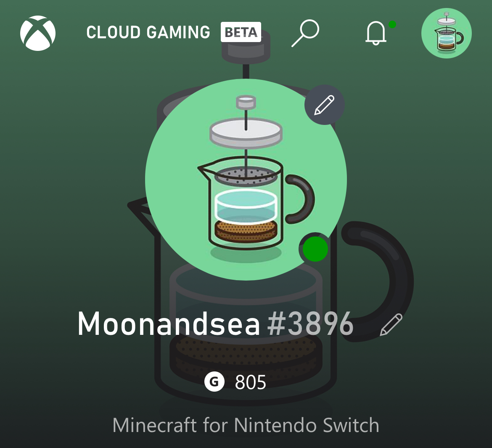The image size is (492, 448).
Task: Open the profile avatar menu at top right
Action: [446, 33]
